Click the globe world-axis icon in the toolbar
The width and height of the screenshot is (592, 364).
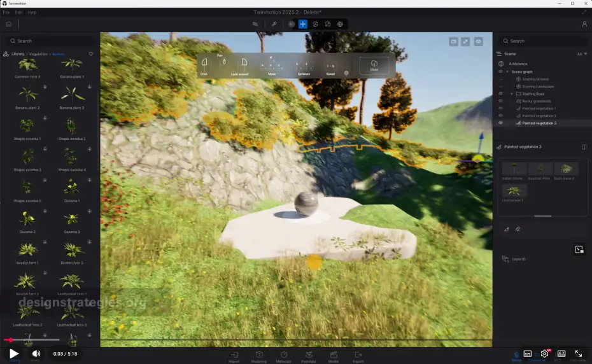pos(340,24)
